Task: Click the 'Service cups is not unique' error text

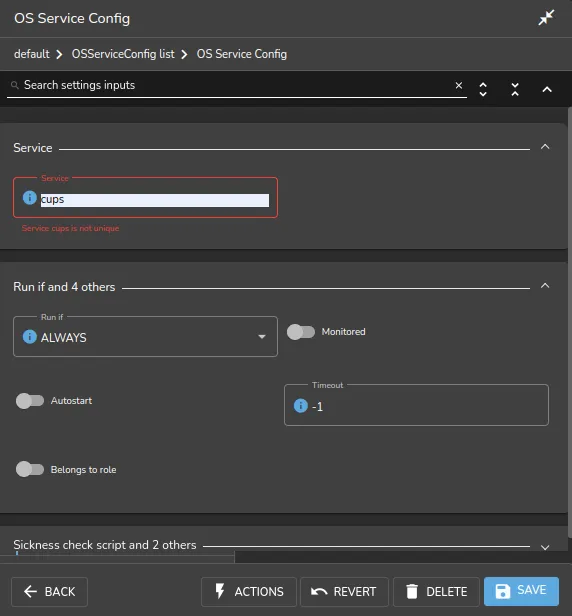Action: click(70, 228)
